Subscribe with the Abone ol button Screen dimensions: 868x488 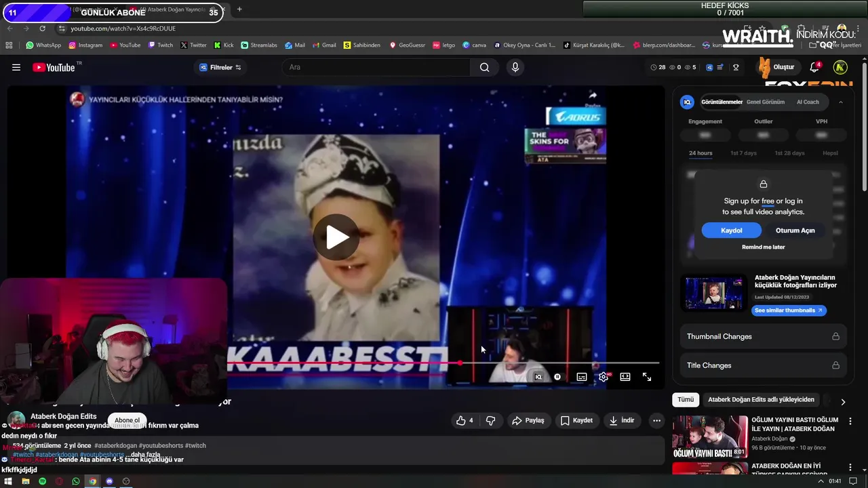[x=127, y=420]
